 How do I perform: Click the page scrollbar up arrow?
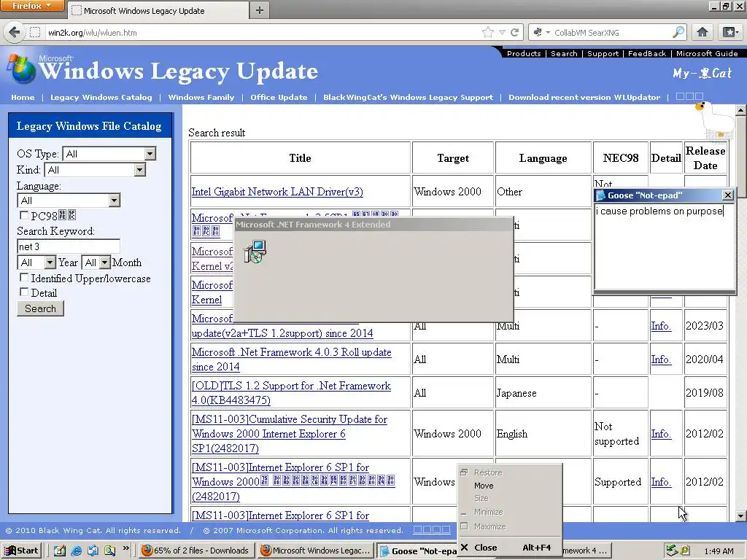741,111
